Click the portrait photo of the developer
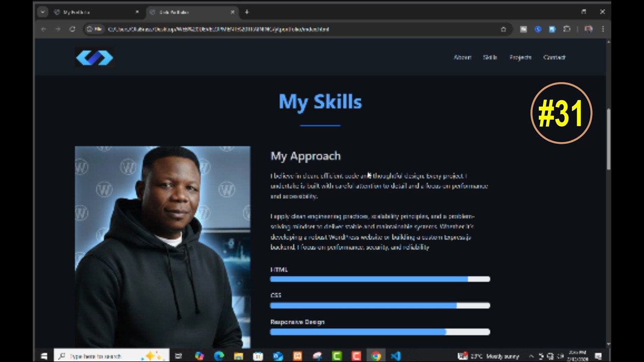The width and height of the screenshot is (644, 362). [163, 247]
